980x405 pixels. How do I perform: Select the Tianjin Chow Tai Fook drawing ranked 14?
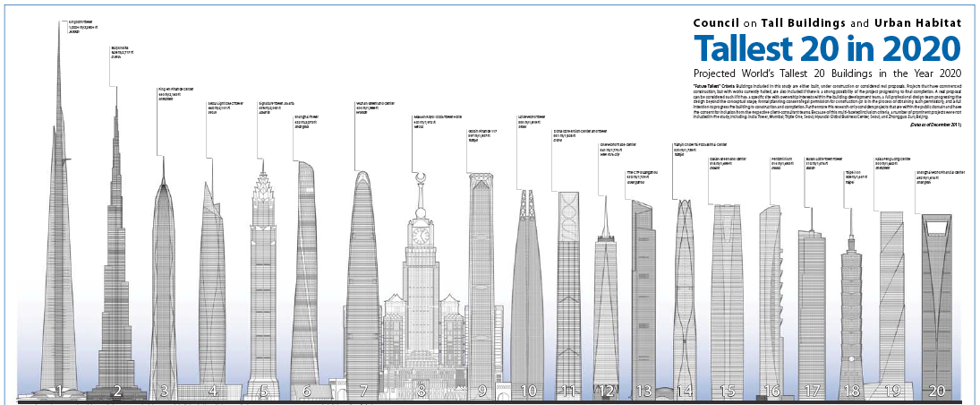[685, 299]
